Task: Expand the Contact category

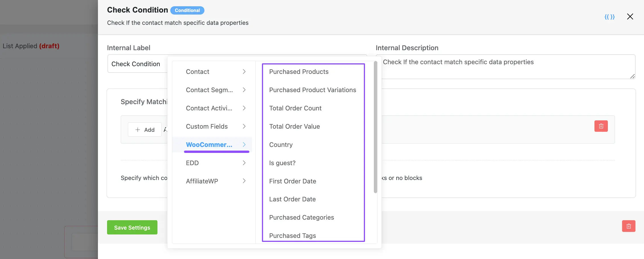Action: (212, 72)
